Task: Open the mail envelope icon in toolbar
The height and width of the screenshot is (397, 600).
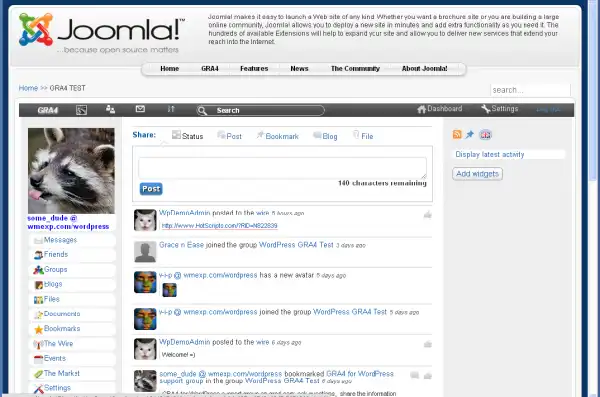Action: pos(140,109)
